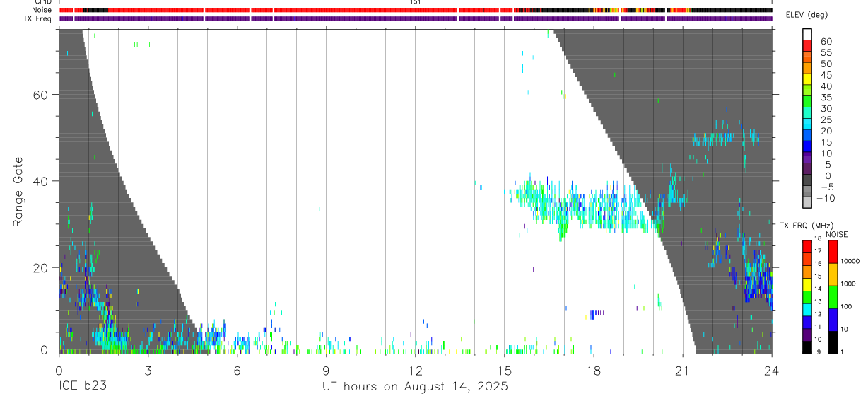Click the '100' value on the NOISE legend
868x401 pixels.
click(x=848, y=306)
